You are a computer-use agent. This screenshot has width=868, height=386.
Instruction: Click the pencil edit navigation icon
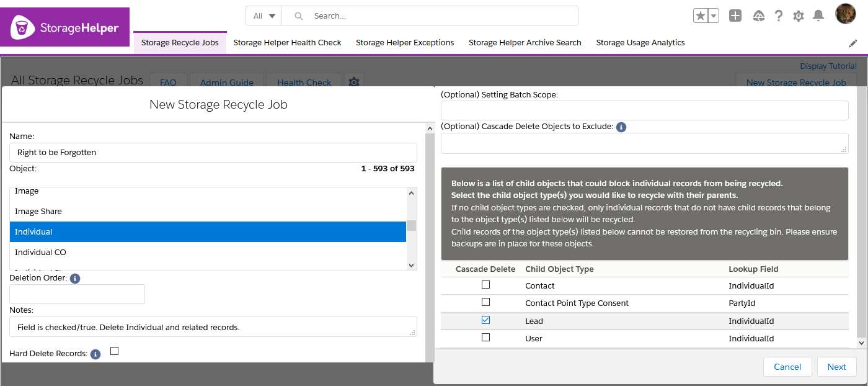click(x=854, y=43)
